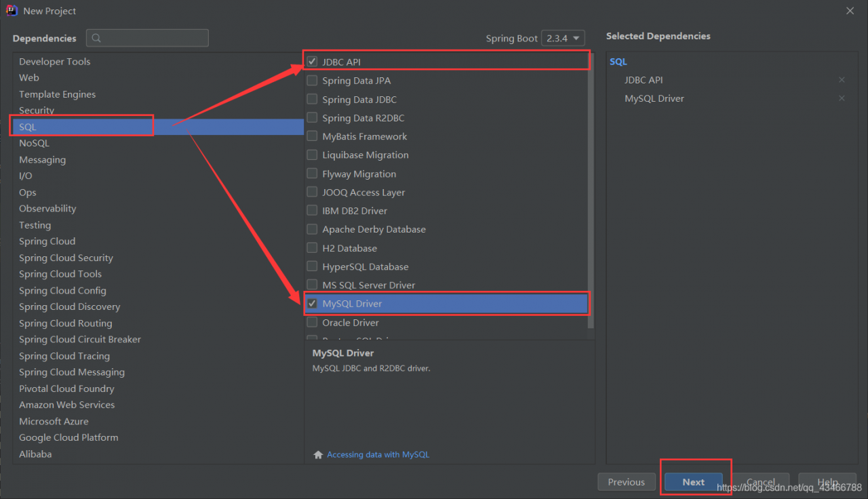Close the New Project dialog
This screenshot has height=499, width=868.
pos(850,11)
